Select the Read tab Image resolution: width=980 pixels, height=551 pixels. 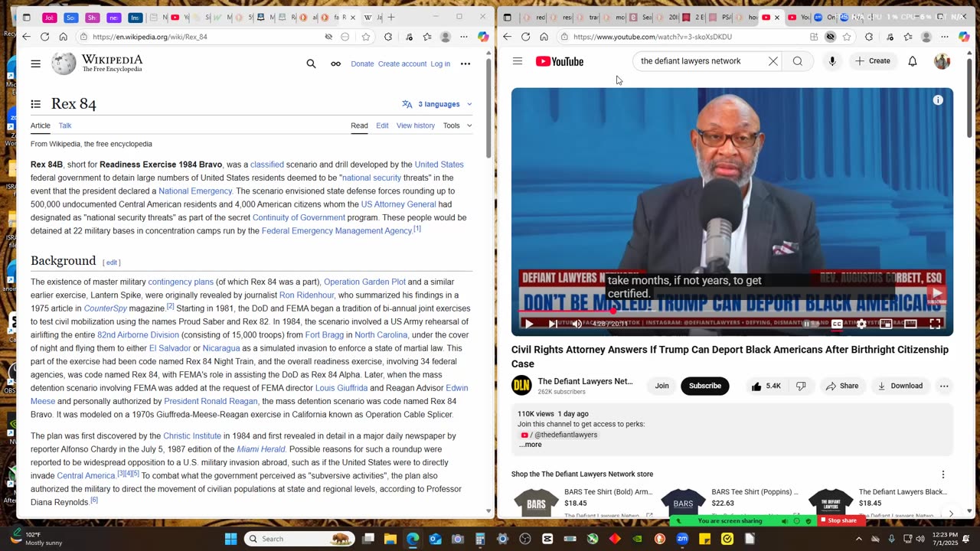(x=359, y=126)
